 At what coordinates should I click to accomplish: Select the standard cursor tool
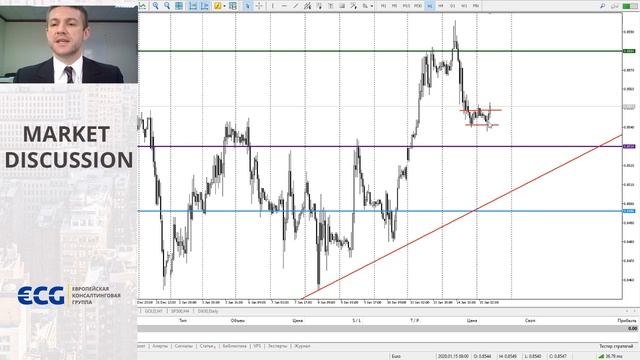pyautogui.click(x=247, y=6)
